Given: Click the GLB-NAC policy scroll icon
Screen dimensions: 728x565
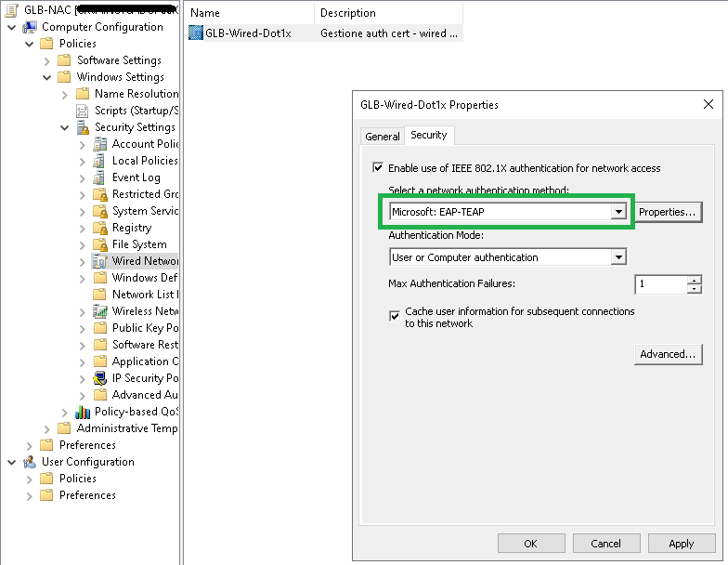Looking at the screenshot, I should [x=11, y=9].
